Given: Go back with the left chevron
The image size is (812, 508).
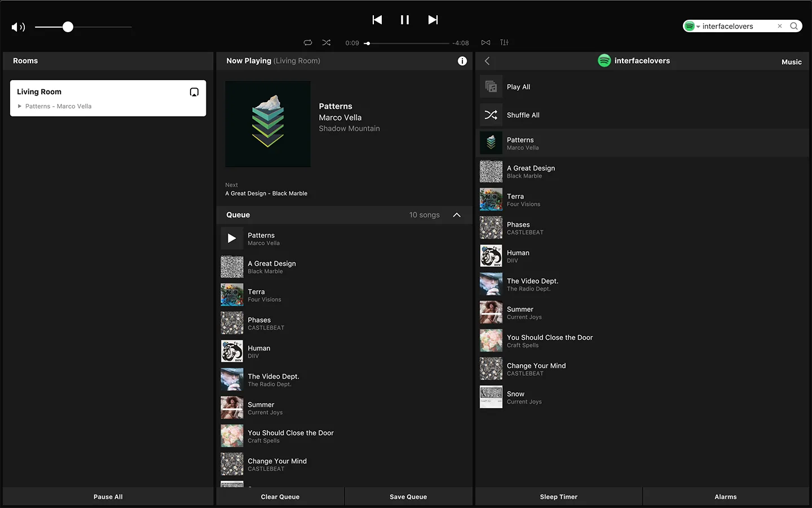Looking at the screenshot, I should point(487,61).
